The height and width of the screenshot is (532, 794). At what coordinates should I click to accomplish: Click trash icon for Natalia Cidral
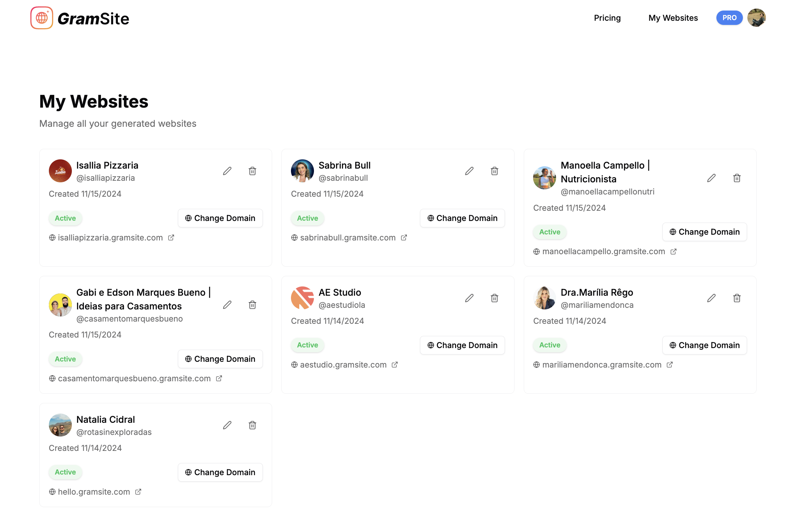tap(252, 425)
